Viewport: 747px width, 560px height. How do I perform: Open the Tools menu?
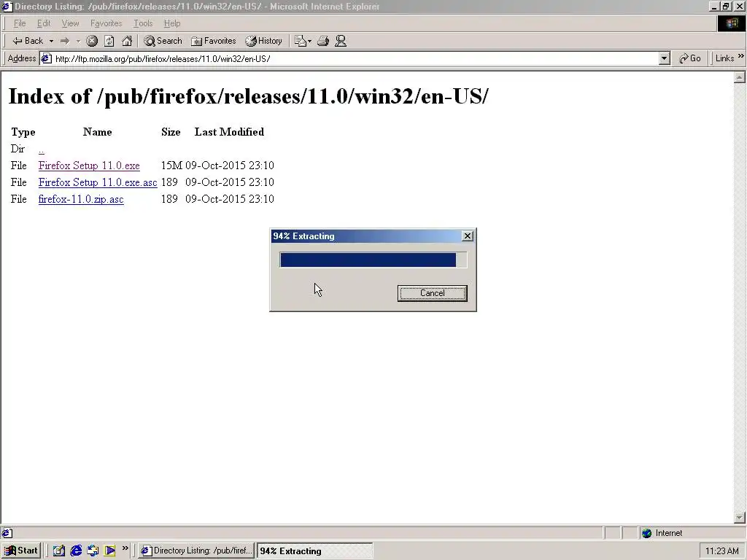point(142,23)
